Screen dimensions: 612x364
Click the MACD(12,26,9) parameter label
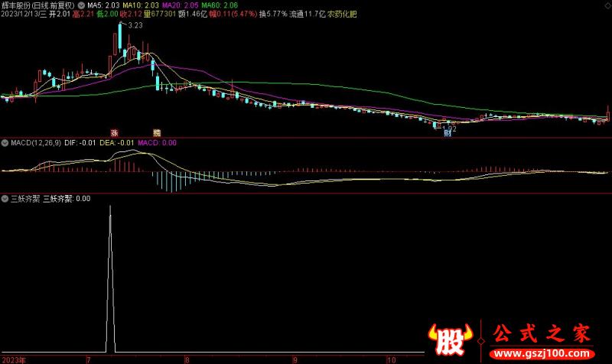tap(35, 142)
